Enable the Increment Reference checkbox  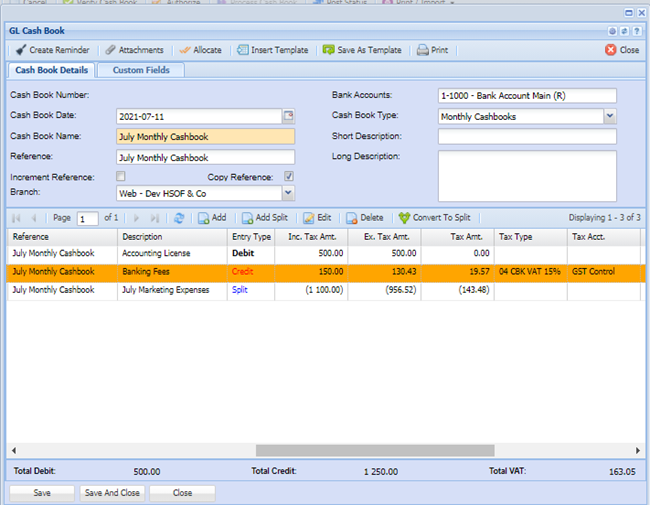[121, 177]
